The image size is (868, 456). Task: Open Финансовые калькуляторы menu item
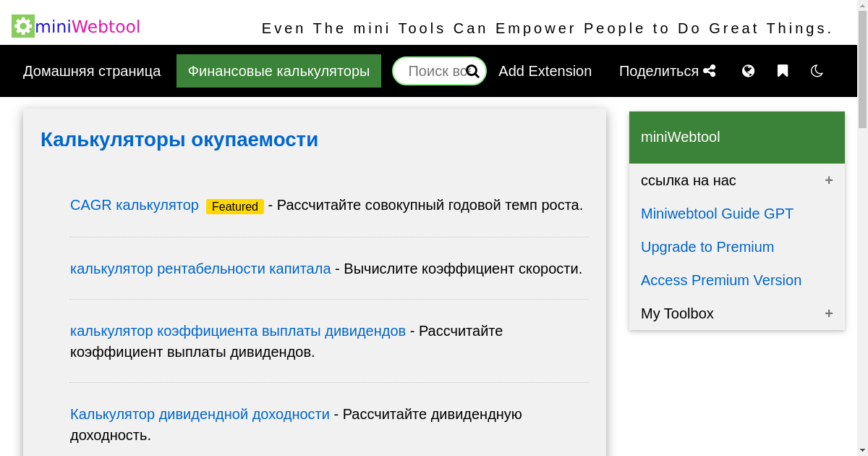pos(278,71)
